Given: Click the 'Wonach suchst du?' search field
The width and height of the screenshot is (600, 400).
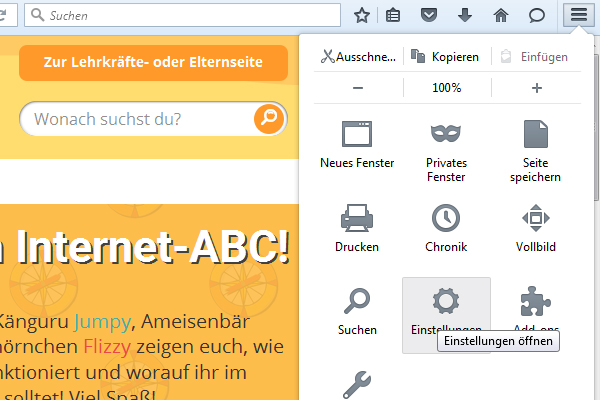Looking at the screenshot, I should tap(138, 120).
